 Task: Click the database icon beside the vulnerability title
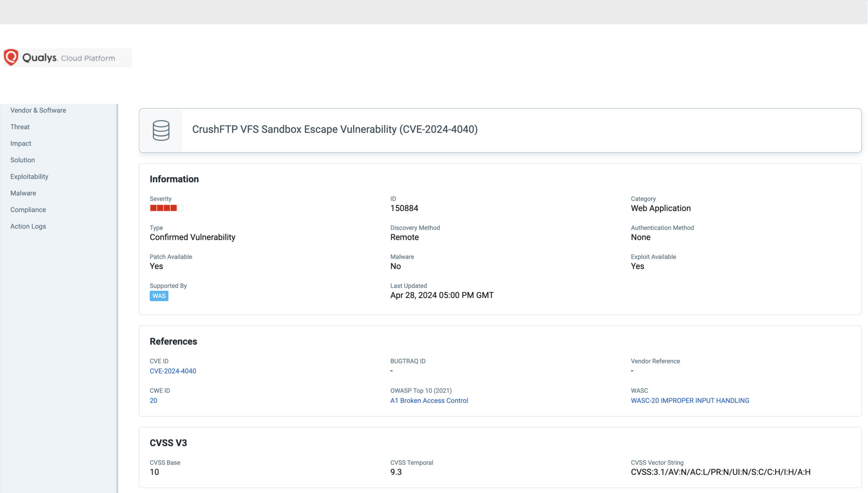pyautogui.click(x=161, y=130)
